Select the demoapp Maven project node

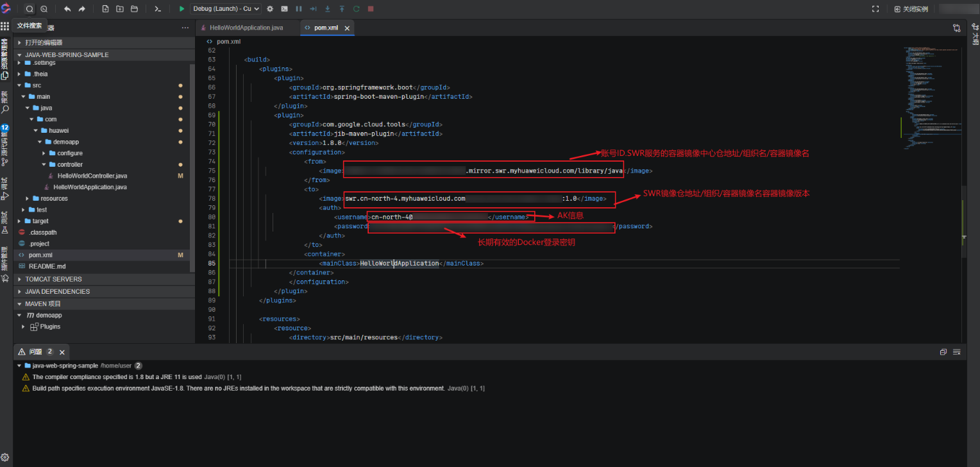point(49,316)
